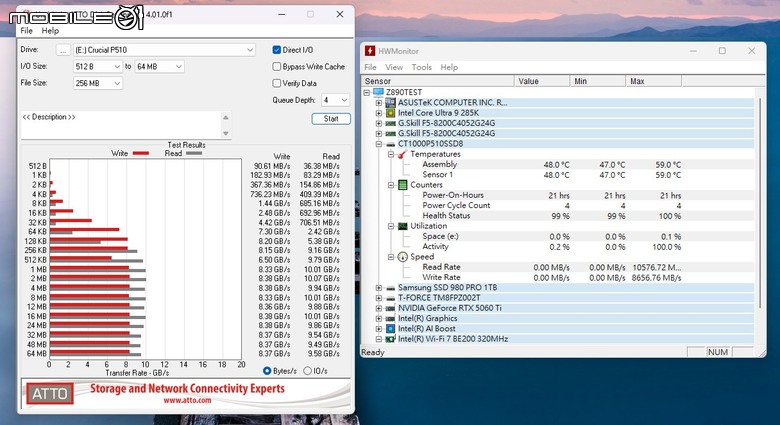Click the www.atto.com link
Screen dimensions: 780x425
pos(188,400)
